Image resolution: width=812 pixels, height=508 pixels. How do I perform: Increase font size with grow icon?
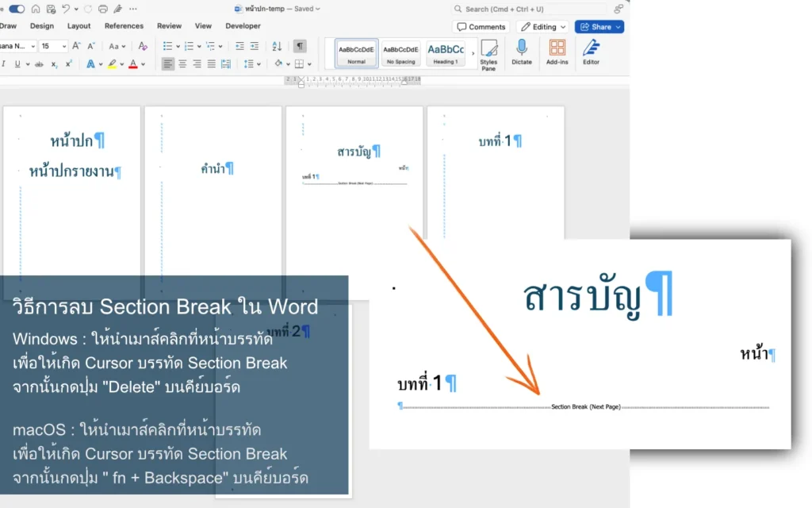(x=76, y=46)
